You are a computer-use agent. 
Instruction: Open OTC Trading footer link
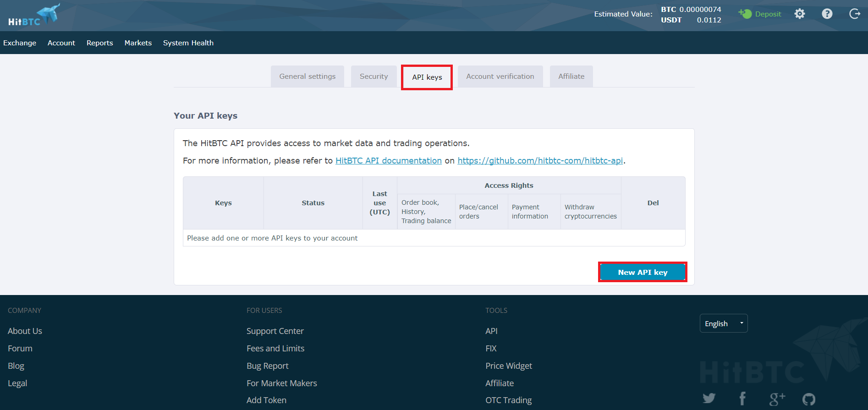click(x=509, y=400)
